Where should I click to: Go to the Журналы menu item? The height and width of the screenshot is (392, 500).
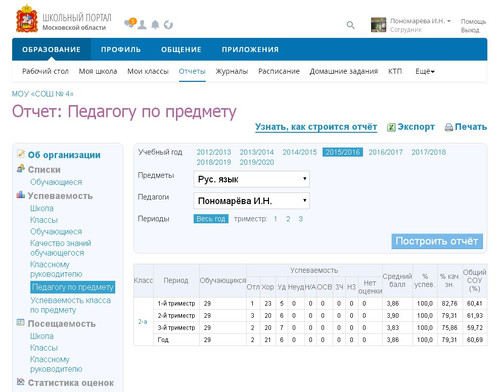coord(232,71)
